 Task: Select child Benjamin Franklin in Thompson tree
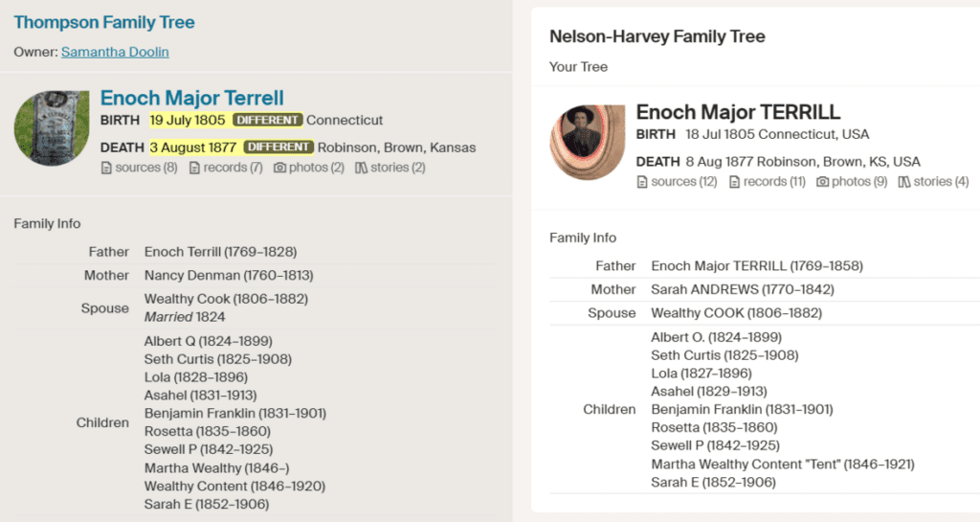click(234, 413)
